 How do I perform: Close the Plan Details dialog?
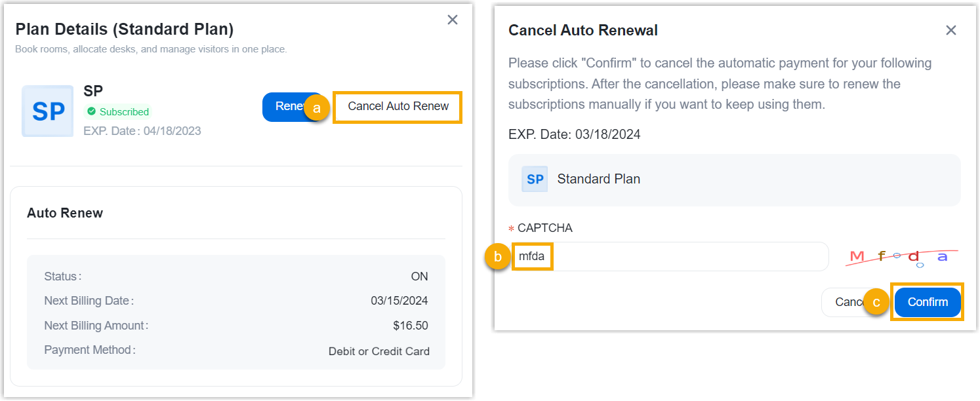tap(453, 20)
